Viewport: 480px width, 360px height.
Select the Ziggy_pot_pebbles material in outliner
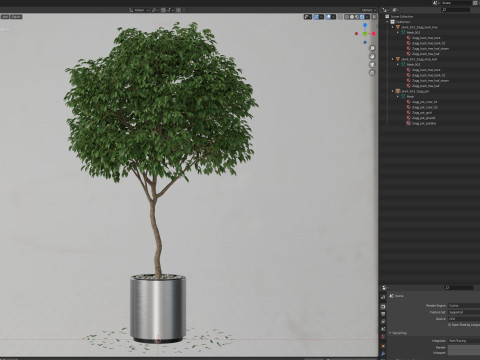[424, 123]
